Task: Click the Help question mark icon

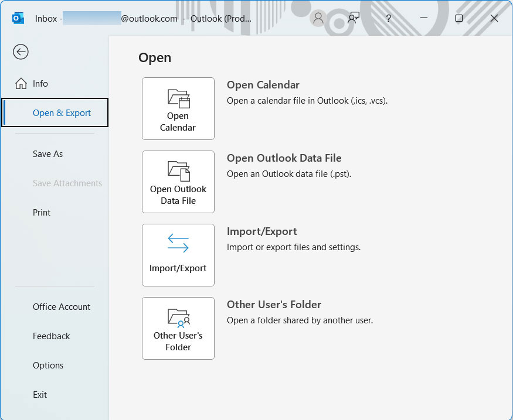Action: (x=388, y=18)
